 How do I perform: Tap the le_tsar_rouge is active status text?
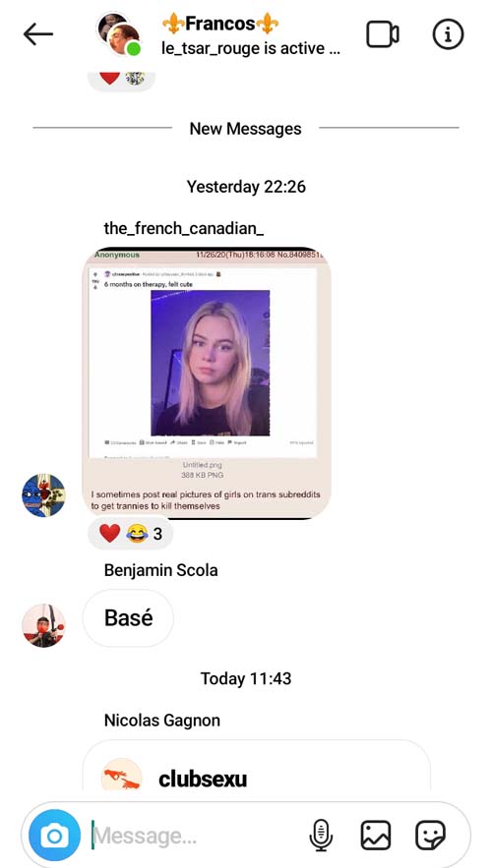251,49
